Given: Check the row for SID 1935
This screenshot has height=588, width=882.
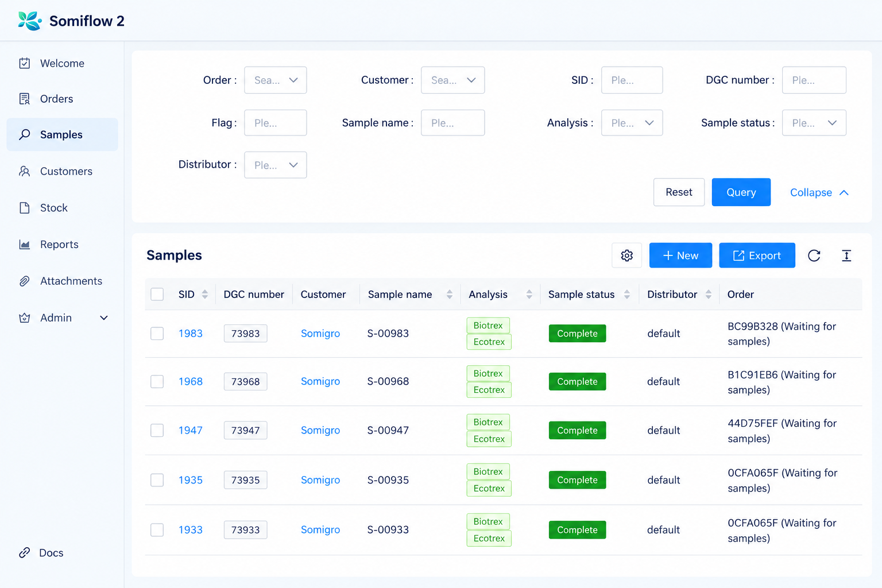Looking at the screenshot, I should [x=157, y=480].
